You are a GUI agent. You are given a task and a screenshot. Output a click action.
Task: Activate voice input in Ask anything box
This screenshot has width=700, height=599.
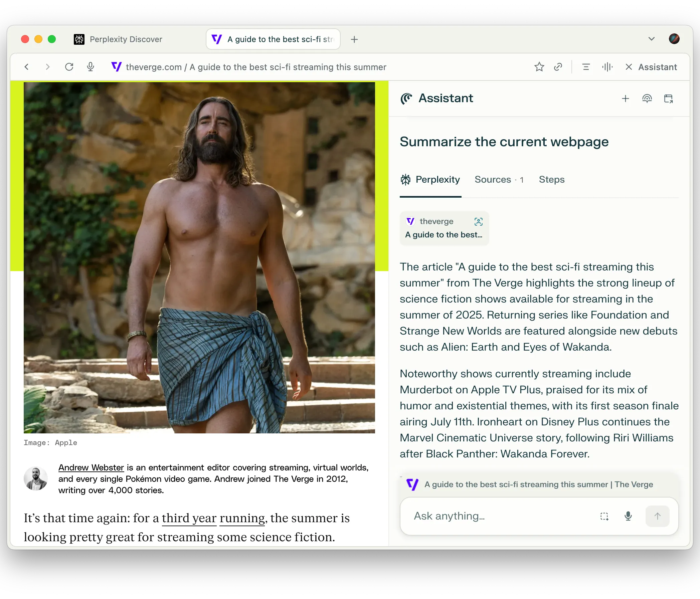coord(628,516)
